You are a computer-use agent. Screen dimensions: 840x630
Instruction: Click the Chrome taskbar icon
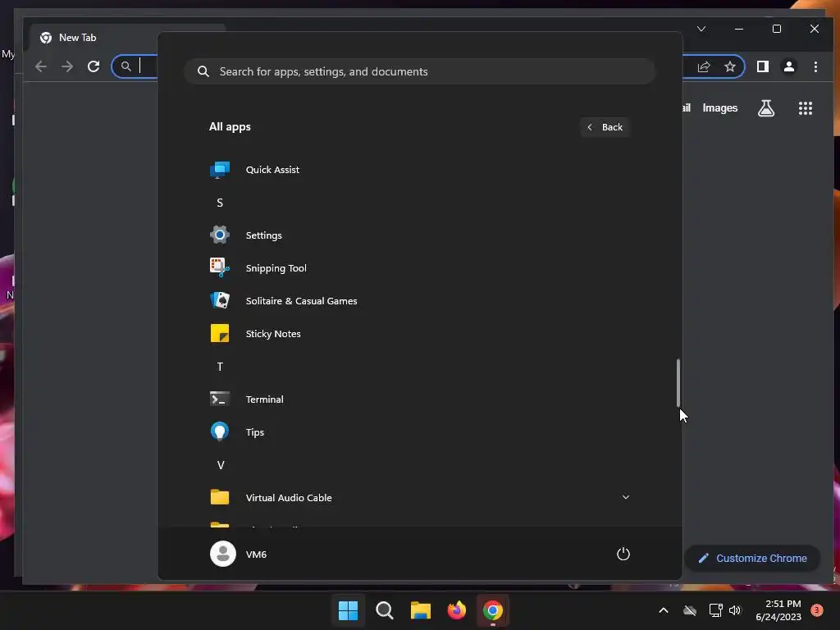click(x=493, y=610)
